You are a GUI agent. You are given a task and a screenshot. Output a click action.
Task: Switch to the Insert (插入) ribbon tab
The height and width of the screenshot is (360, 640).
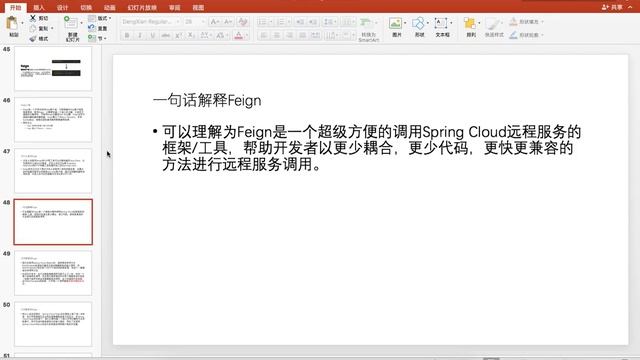click(39, 7)
